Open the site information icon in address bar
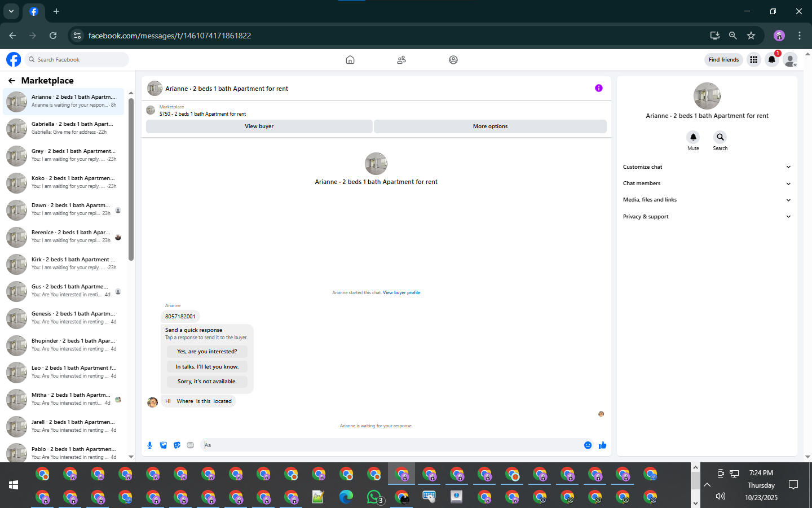 pyautogui.click(x=77, y=36)
